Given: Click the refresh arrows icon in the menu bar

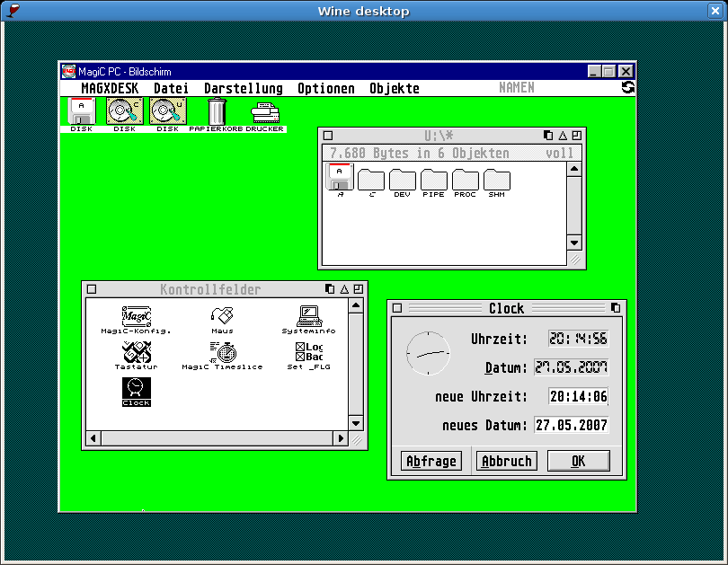Looking at the screenshot, I should 627,87.
